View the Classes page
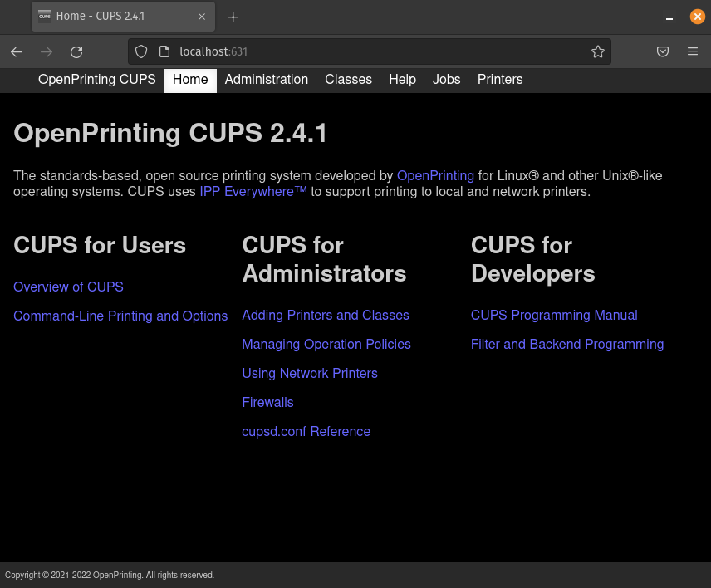 tap(348, 80)
